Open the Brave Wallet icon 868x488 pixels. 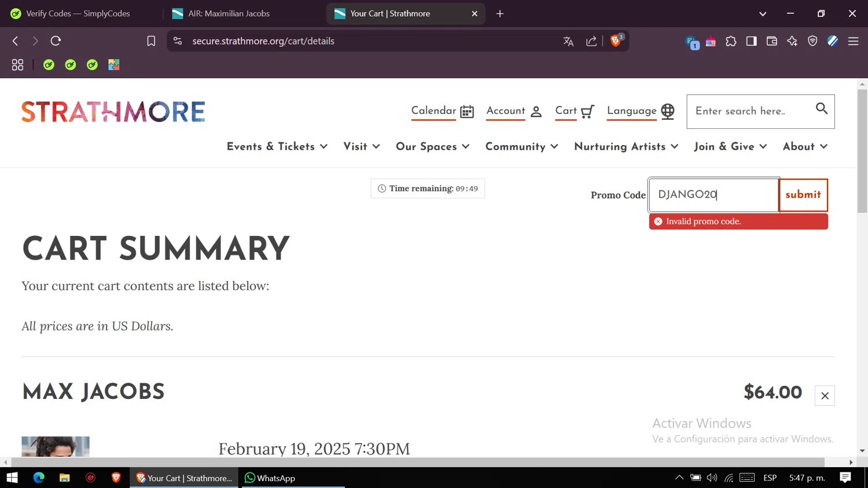click(772, 41)
